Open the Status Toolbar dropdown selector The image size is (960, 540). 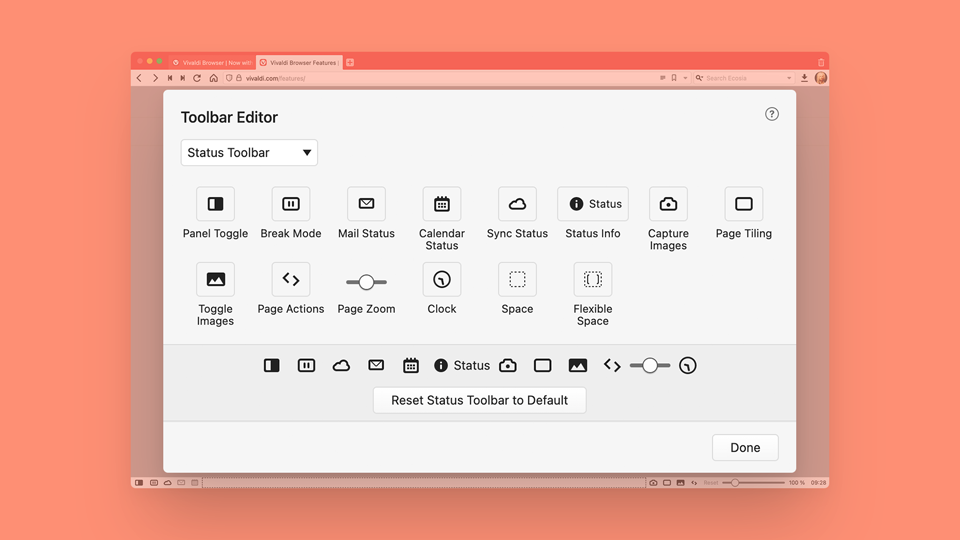[x=249, y=152]
